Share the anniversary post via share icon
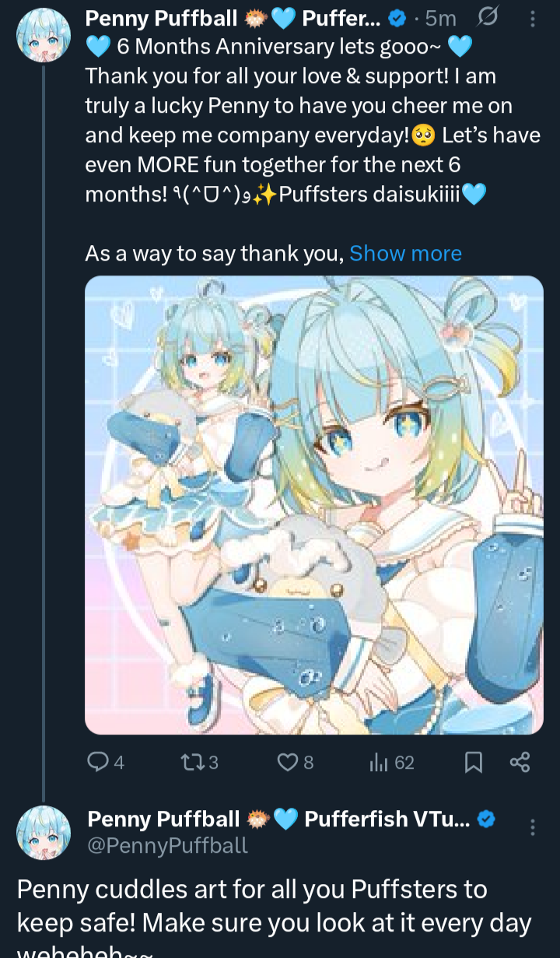The height and width of the screenshot is (958, 560). pos(520,762)
